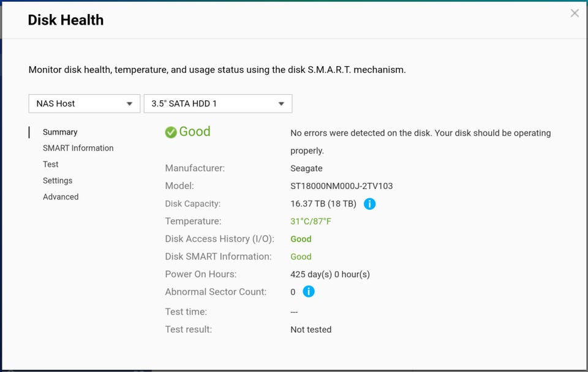Click the Disk Health window title
This screenshot has height=372, width=588.
coord(66,20)
